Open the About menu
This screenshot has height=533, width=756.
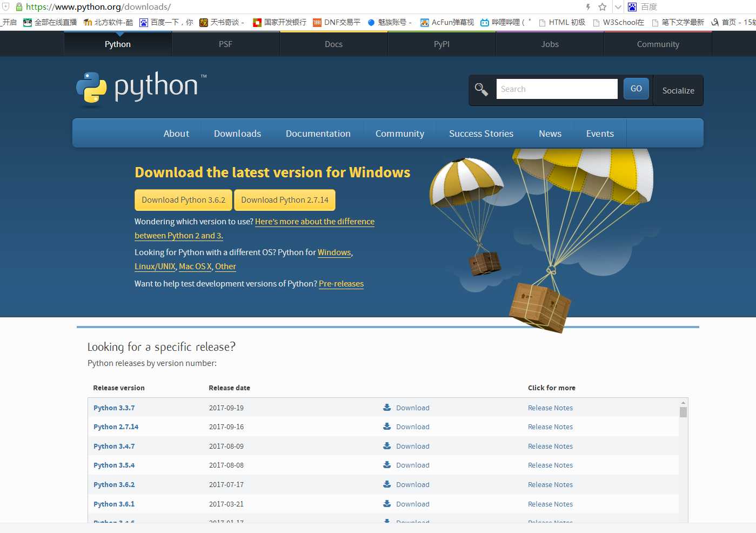coord(176,134)
